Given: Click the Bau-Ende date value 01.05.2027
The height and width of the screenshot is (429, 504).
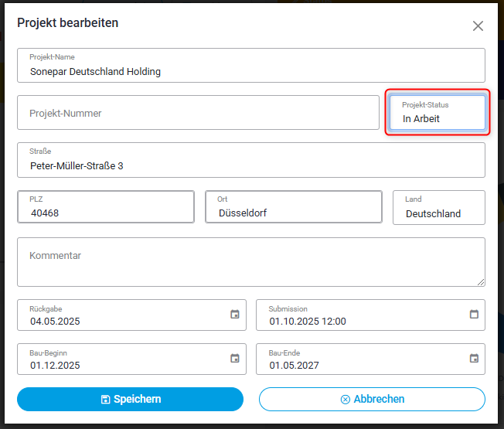Looking at the screenshot, I should point(294,366).
